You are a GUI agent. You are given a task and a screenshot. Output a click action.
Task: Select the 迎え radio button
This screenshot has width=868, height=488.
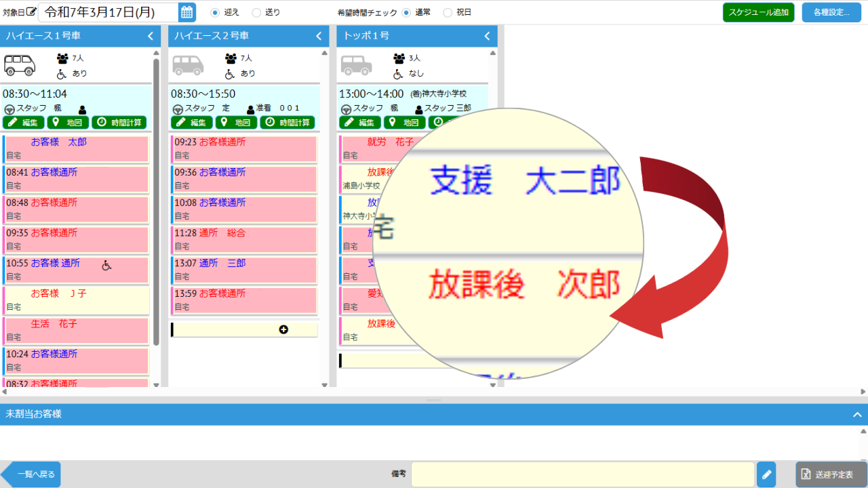[215, 12]
